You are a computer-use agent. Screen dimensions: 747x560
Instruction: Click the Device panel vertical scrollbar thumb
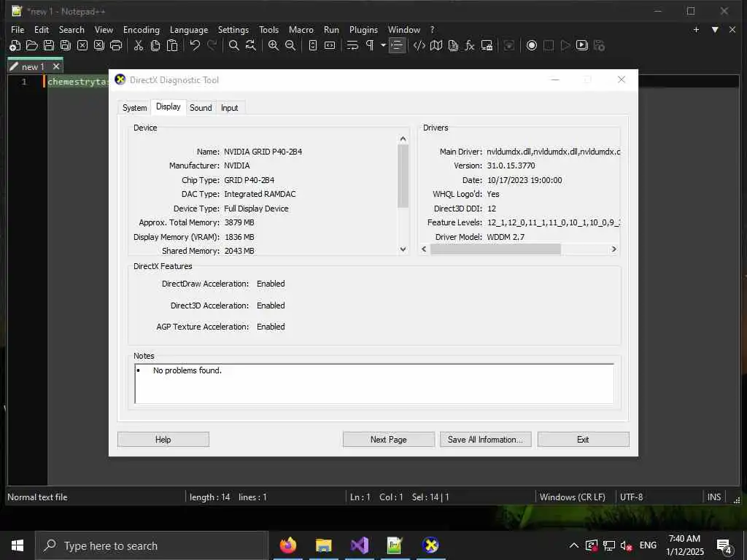pyautogui.click(x=403, y=176)
